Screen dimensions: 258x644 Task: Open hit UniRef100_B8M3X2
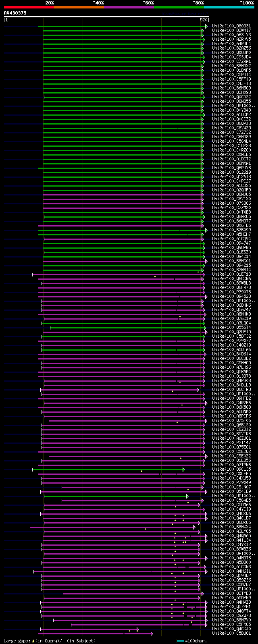click(231, 66)
